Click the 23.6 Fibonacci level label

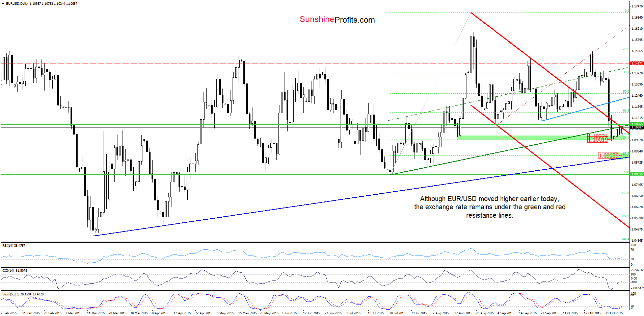coord(626,49)
